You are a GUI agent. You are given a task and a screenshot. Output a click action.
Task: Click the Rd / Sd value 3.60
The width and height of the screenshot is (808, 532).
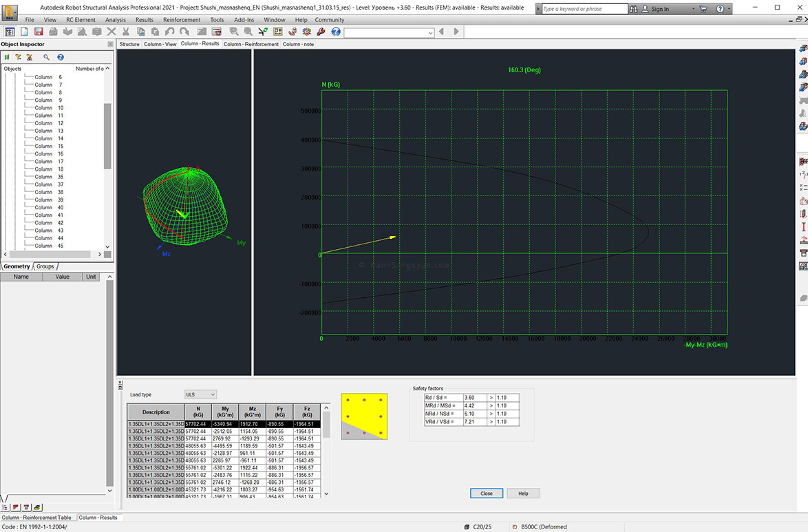coord(475,398)
